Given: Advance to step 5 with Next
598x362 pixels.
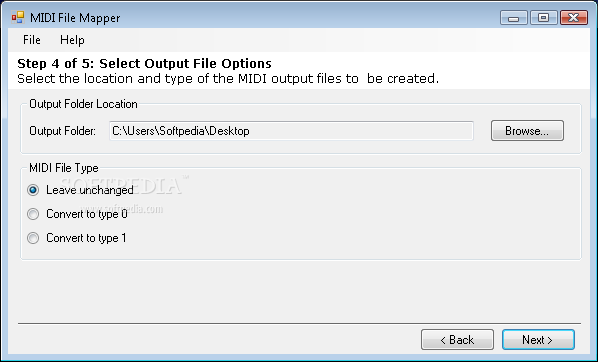Looking at the screenshot, I should point(538,339).
